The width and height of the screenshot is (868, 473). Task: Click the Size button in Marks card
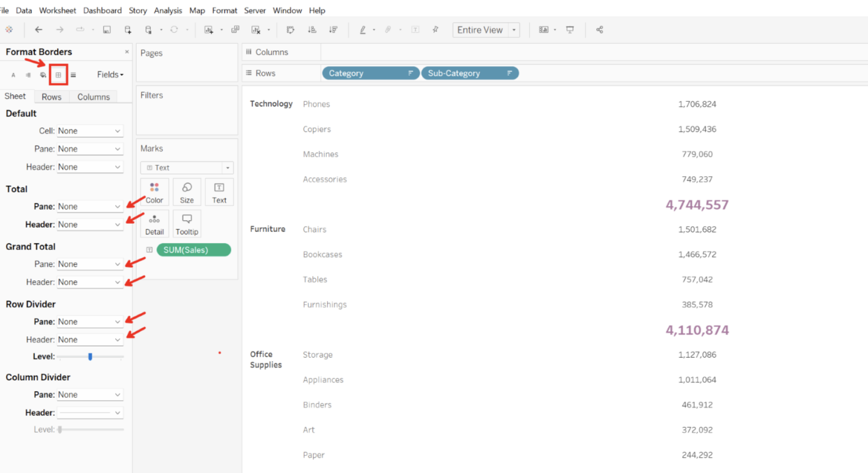click(186, 192)
